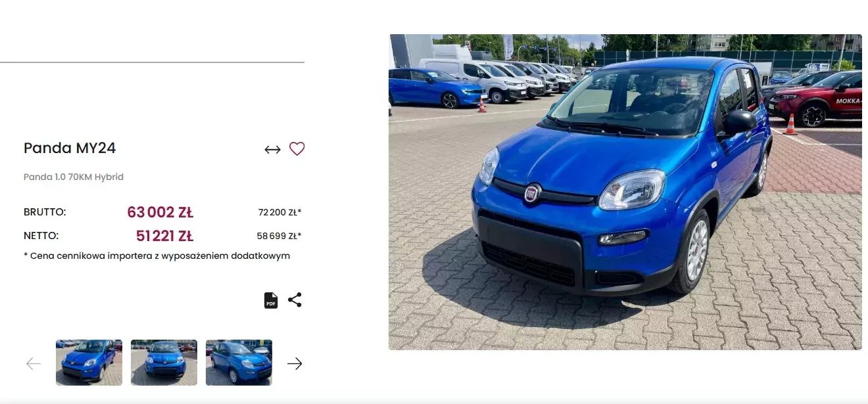Click the 63 002 ZŁ brutto price

tap(160, 212)
